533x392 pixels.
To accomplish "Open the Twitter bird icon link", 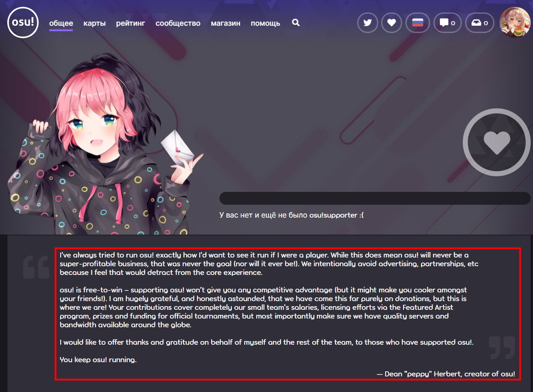I will (367, 23).
